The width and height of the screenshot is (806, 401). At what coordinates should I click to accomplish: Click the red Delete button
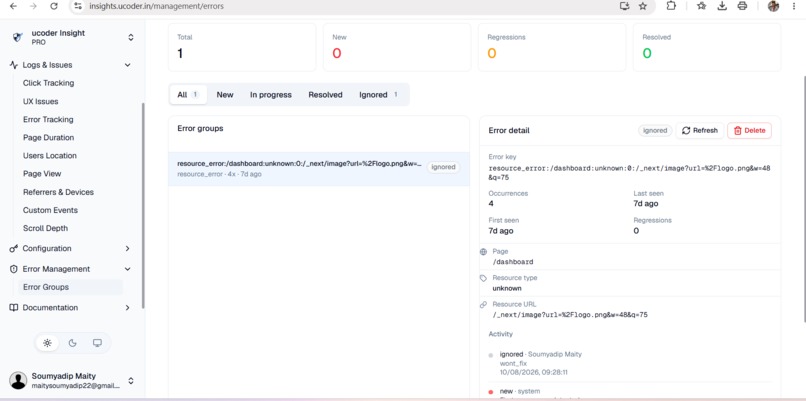click(x=749, y=131)
